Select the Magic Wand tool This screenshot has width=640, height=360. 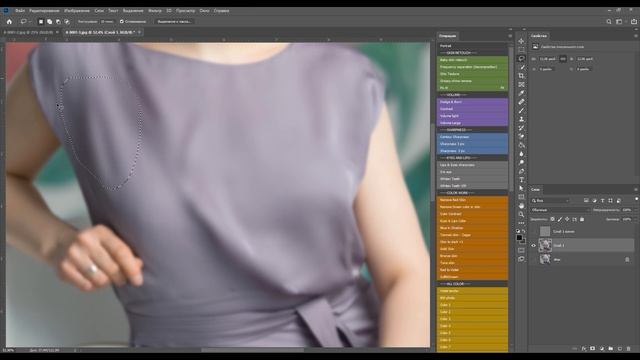pos(521,67)
